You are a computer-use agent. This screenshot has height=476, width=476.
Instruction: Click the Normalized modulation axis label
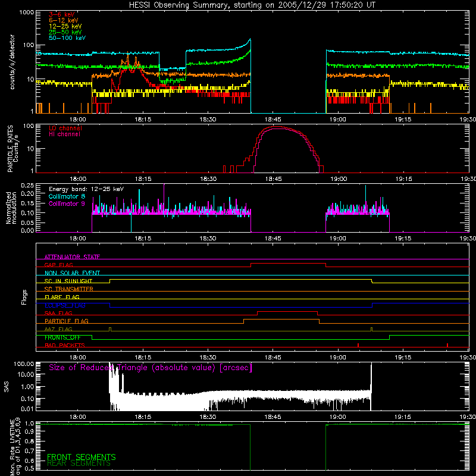click(11, 208)
